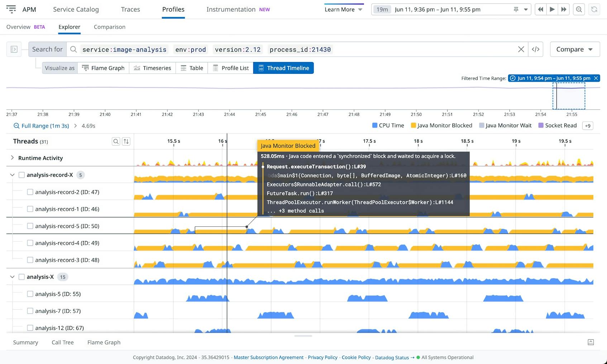
Task: Refresh the profile data
Action: (594, 9)
